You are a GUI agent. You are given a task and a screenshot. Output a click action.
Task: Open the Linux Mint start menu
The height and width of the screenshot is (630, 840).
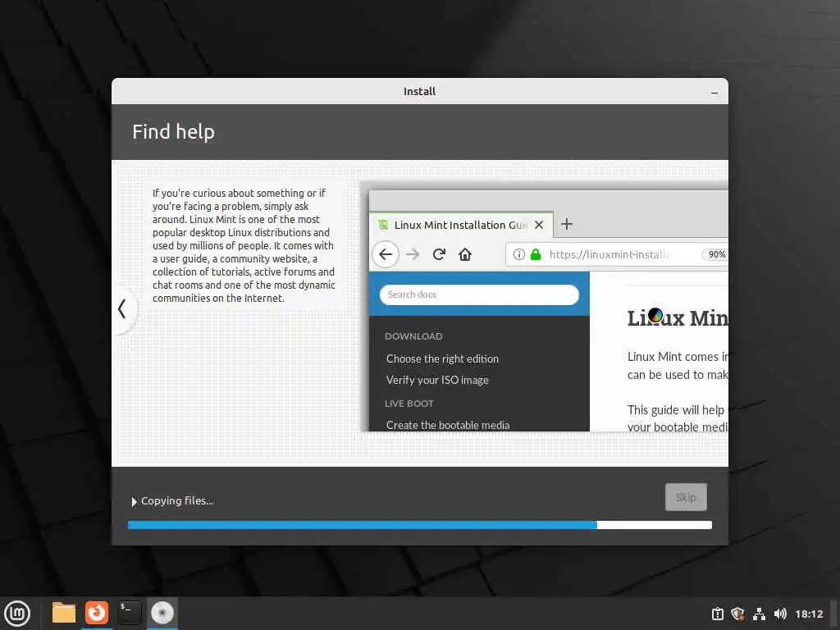(17, 613)
